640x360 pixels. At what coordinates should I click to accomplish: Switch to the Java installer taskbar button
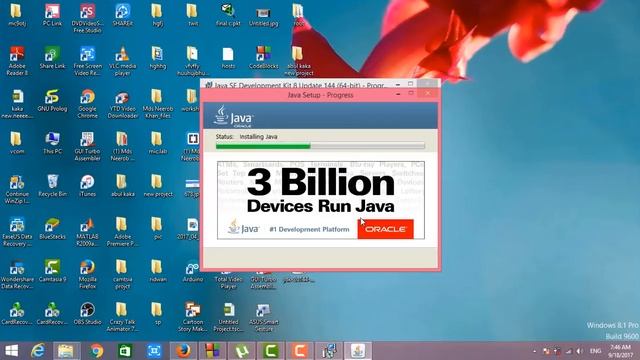click(x=358, y=351)
